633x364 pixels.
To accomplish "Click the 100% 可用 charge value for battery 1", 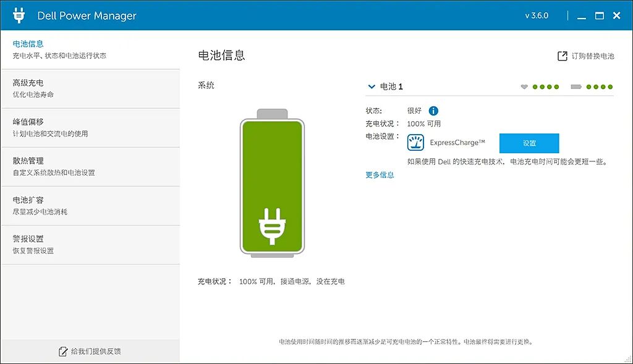I will [424, 124].
